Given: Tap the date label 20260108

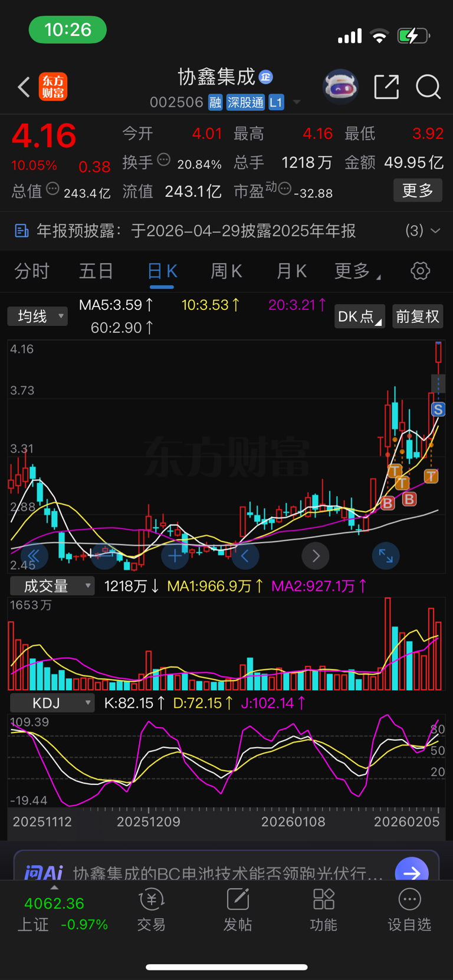Looking at the screenshot, I should pyautogui.click(x=293, y=821).
